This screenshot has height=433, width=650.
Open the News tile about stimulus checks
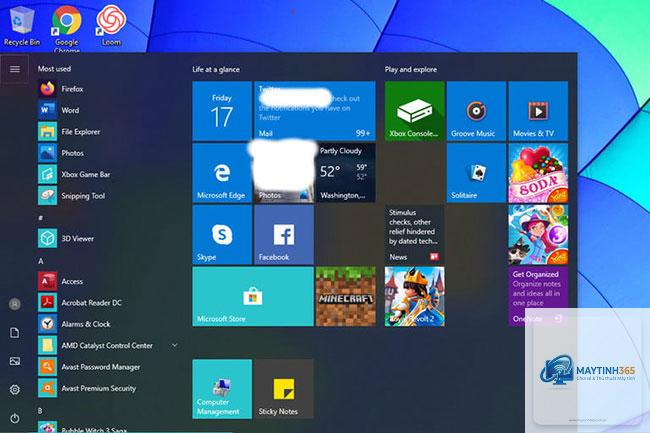pos(415,235)
